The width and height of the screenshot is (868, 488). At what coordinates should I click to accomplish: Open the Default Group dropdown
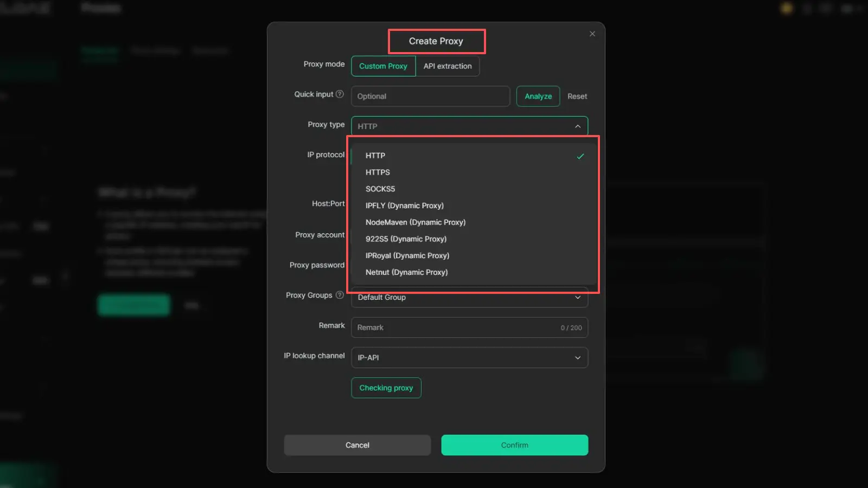pyautogui.click(x=469, y=298)
